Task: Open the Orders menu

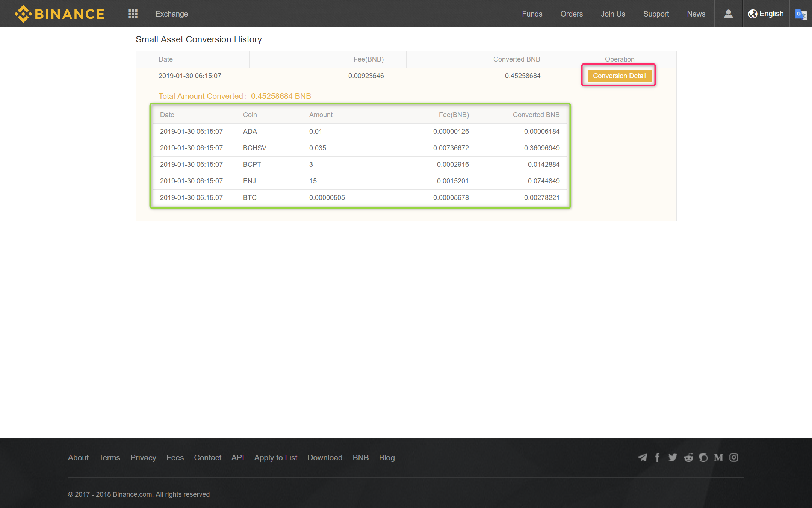Action: (x=572, y=14)
